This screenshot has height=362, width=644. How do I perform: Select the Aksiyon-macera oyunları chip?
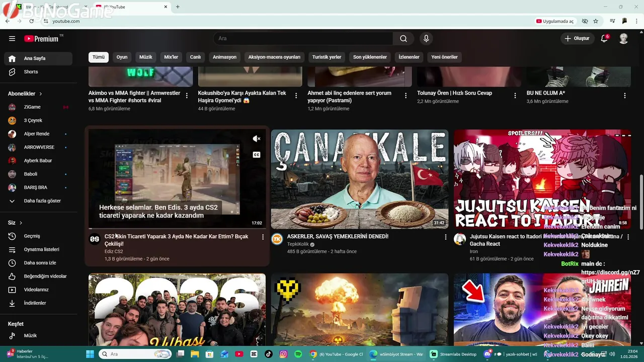point(274,57)
